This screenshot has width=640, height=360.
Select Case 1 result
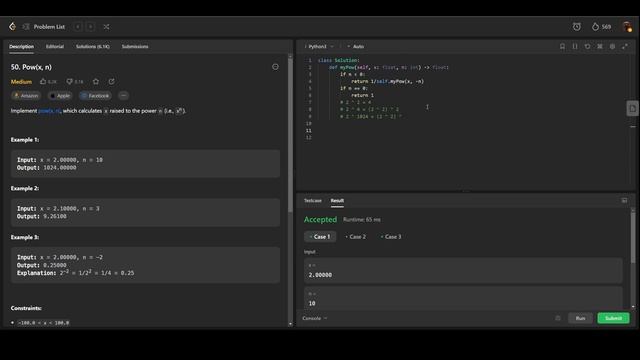[320, 237]
